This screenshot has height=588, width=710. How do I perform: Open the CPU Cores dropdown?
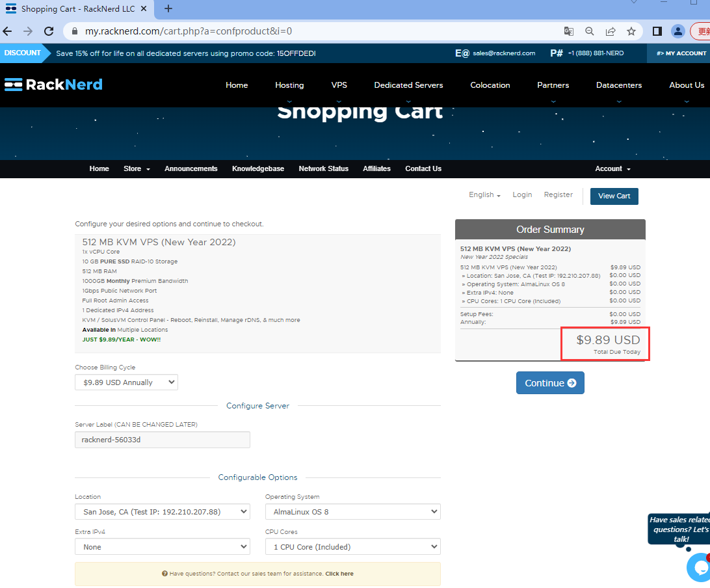[x=353, y=547]
